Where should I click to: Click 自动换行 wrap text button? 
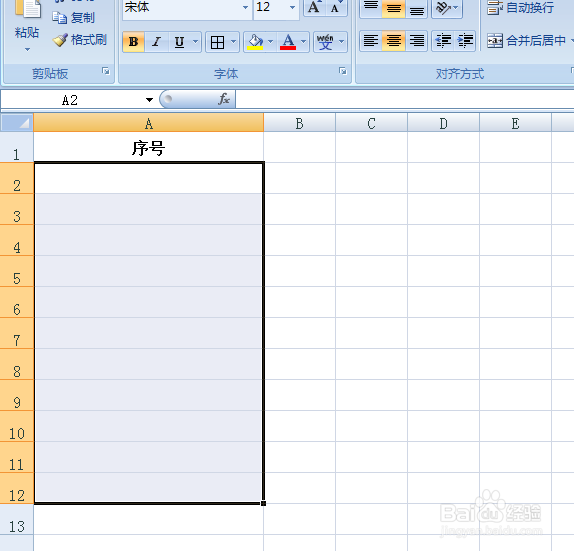520,7
